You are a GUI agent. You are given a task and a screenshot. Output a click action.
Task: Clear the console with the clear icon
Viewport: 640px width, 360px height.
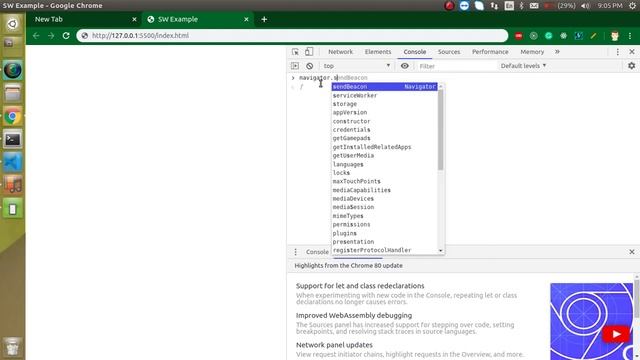[x=309, y=66]
